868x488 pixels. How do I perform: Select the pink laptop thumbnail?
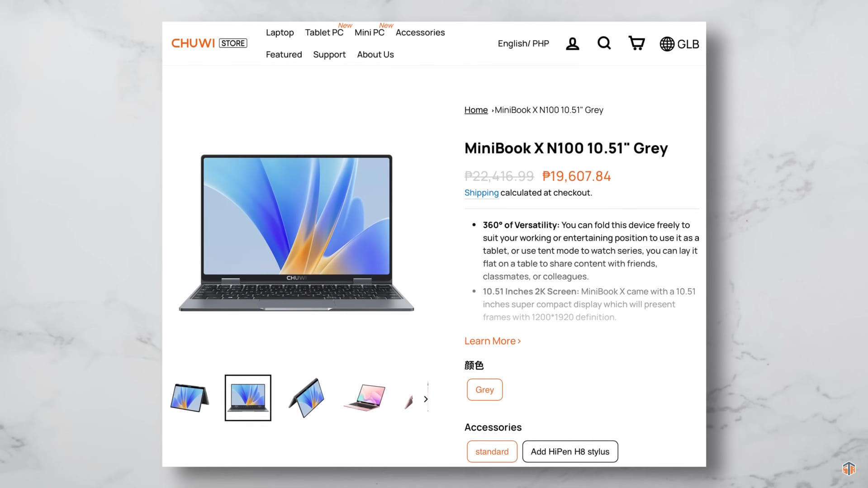[x=365, y=398]
